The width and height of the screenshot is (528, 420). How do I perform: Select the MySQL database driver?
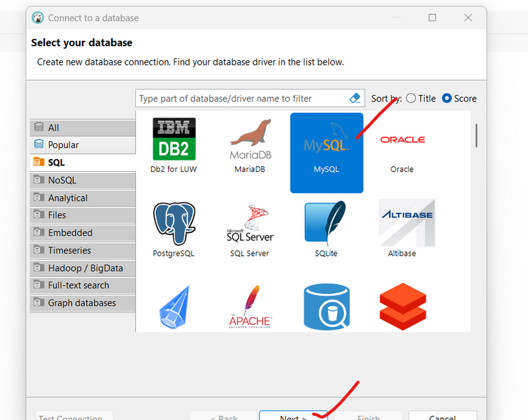(x=327, y=153)
